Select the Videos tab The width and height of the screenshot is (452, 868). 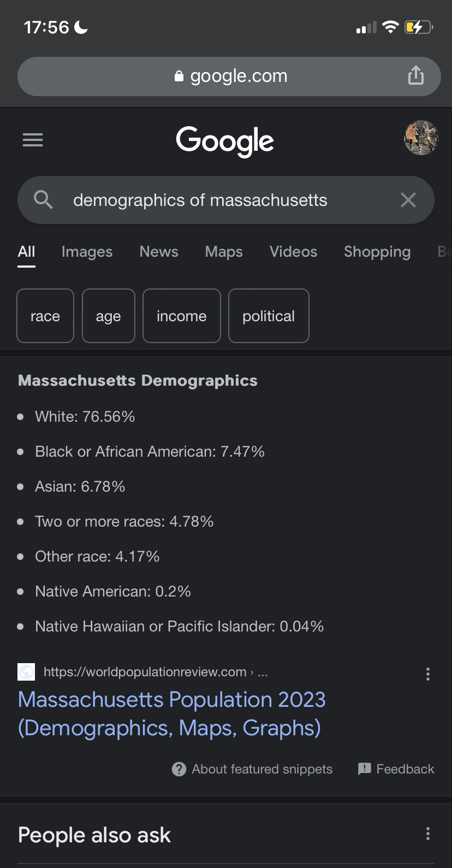pyautogui.click(x=293, y=252)
